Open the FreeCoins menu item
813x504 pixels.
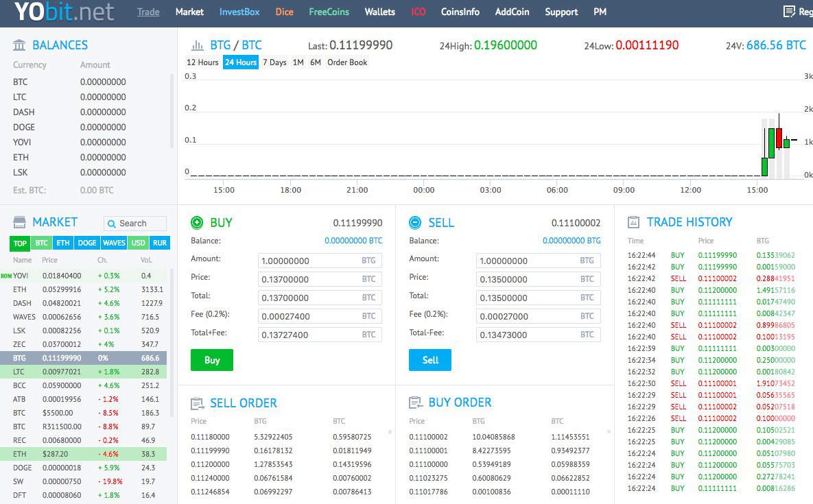329,12
